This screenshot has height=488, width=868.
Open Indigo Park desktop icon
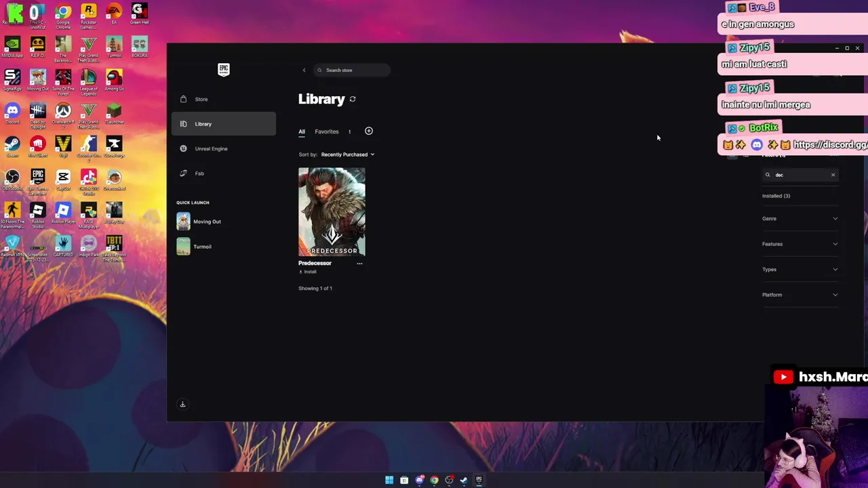[x=88, y=247]
